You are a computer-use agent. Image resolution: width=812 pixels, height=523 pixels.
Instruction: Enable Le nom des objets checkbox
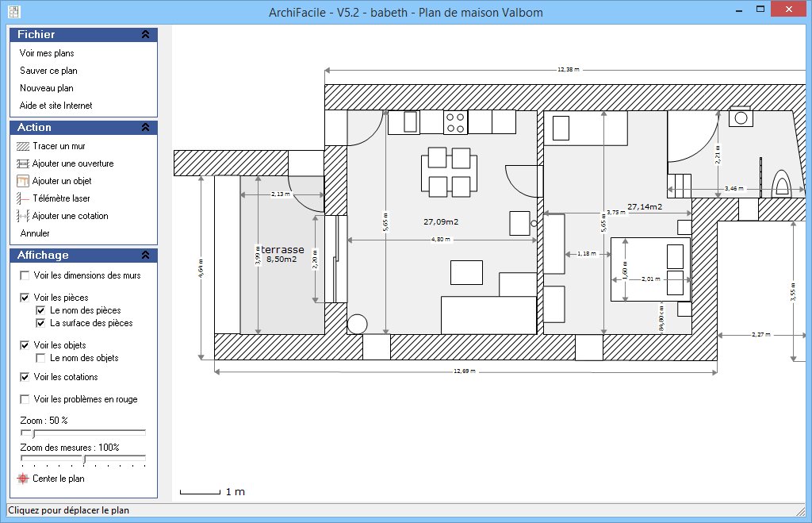click(x=40, y=358)
